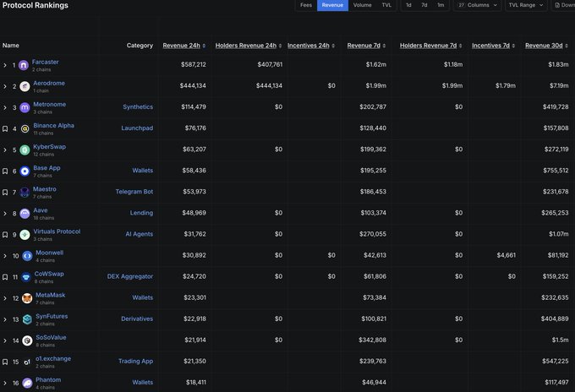The height and width of the screenshot is (392, 575).
Task: Click the KyberSwap protocol logo
Action: pos(25,150)
